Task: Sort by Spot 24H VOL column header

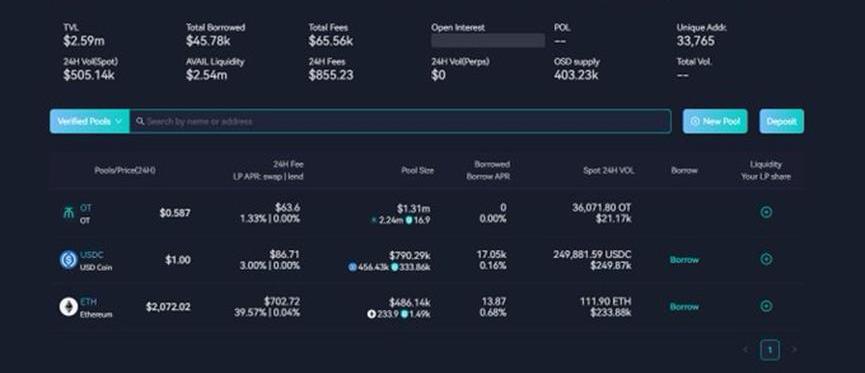Action: click(x=608, y=171)
